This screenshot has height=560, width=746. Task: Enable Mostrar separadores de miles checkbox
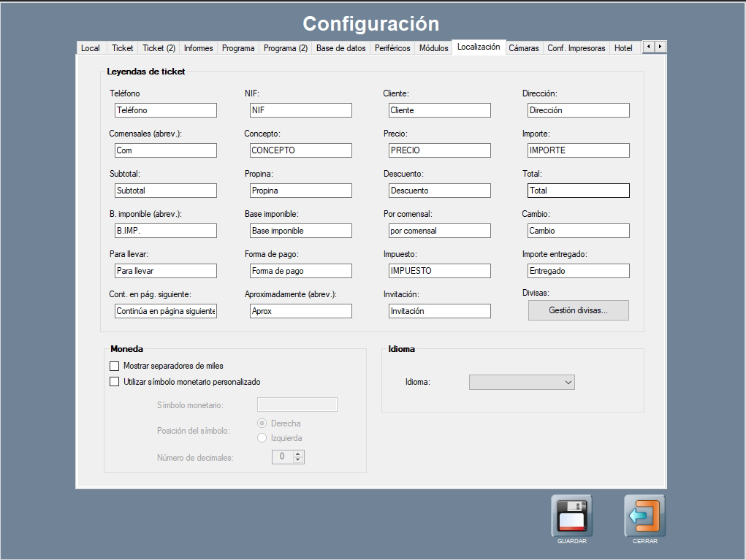(114, 366)
